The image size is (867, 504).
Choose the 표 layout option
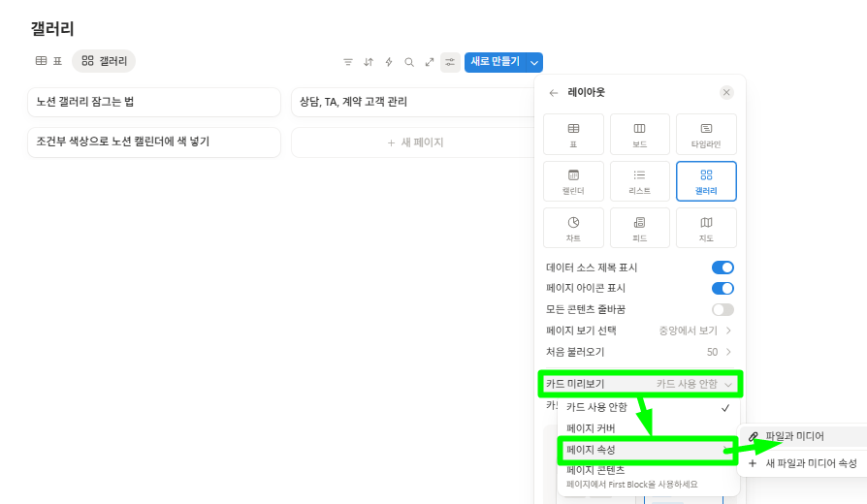(573, 135)
